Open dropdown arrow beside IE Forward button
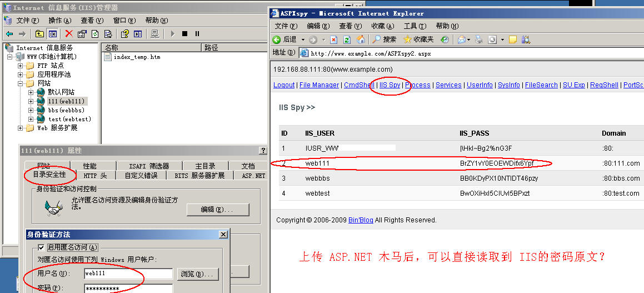Screen dimensions: 644x293 [323, 40]
